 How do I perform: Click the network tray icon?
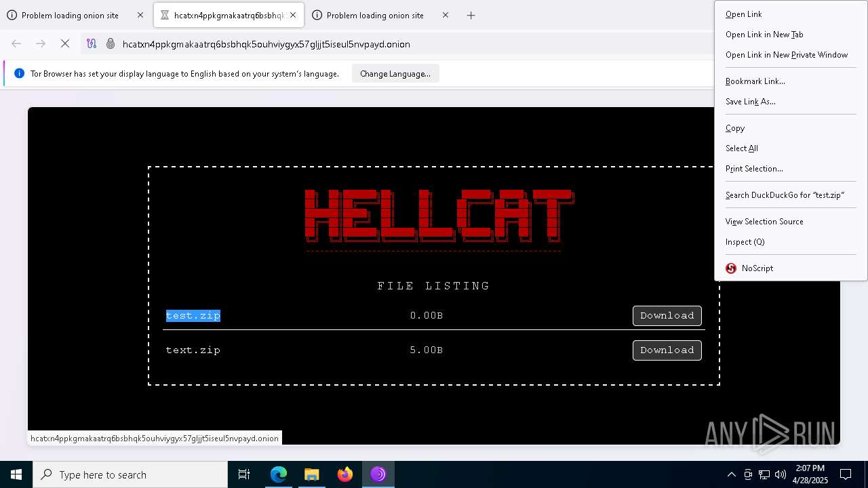tap(764, 474)
